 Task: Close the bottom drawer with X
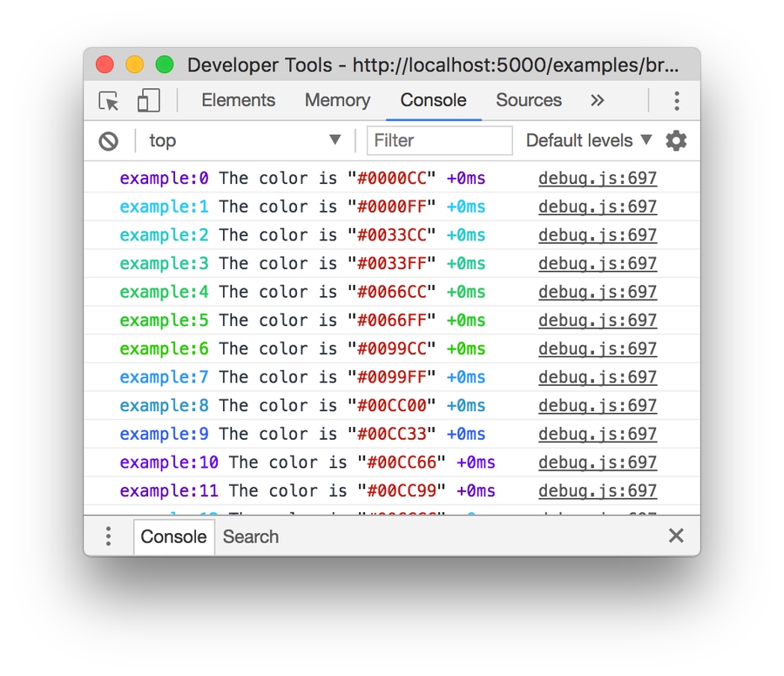(x=676, y=536)
